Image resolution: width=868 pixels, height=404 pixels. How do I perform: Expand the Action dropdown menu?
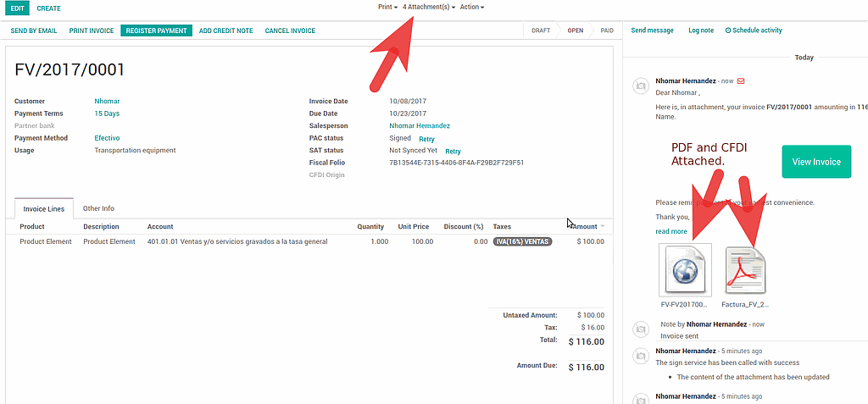(471, 7)
